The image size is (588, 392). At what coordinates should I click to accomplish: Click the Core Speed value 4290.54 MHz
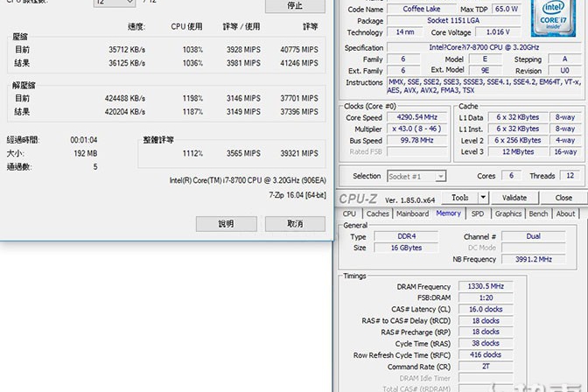click(x=417, y=117)
